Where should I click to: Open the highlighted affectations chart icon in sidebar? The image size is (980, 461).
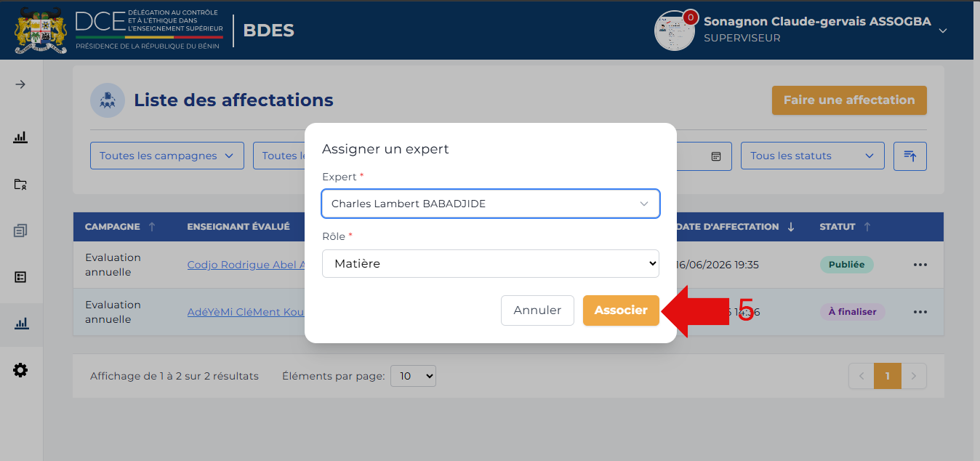[x=21, y=324]
